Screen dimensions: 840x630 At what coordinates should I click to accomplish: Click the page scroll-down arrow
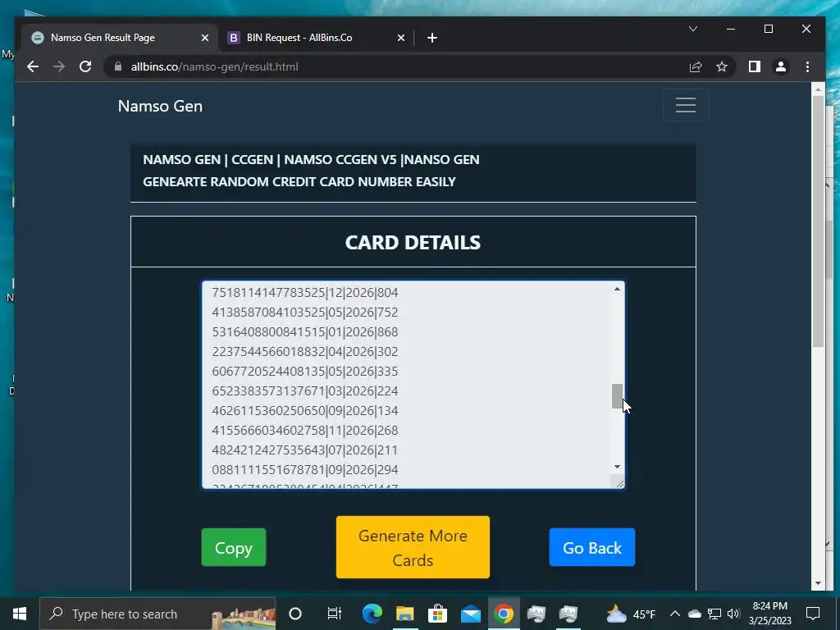point(818,583)
